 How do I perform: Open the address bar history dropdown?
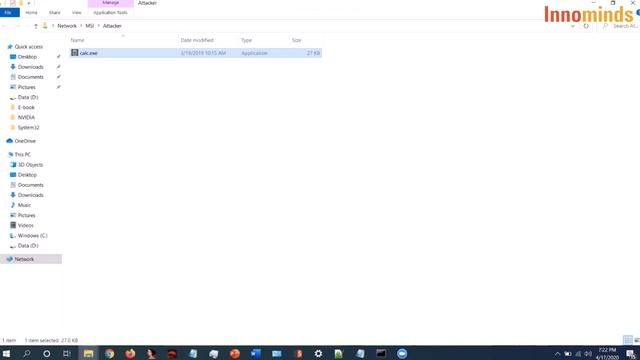pyautogui.click(x=573, y=26)
